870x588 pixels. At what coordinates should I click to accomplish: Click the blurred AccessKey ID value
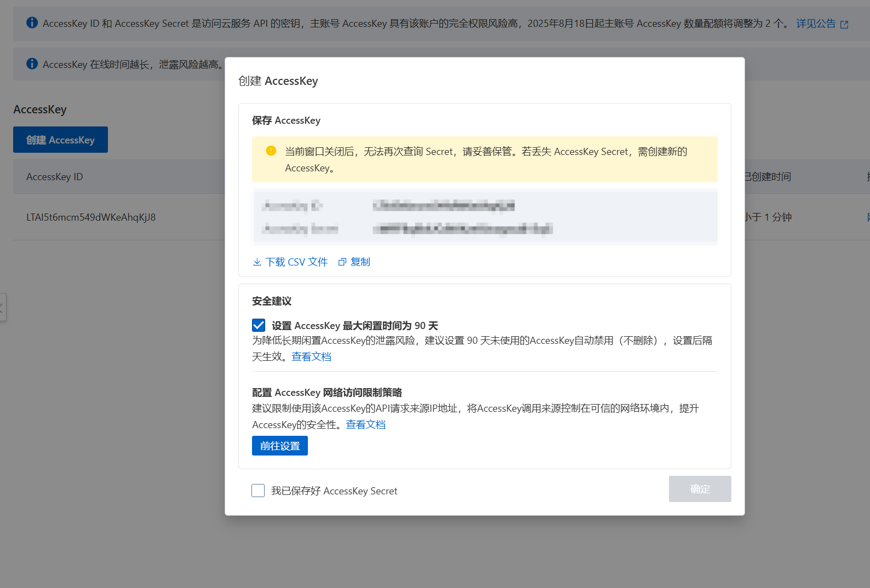(444, 206)
